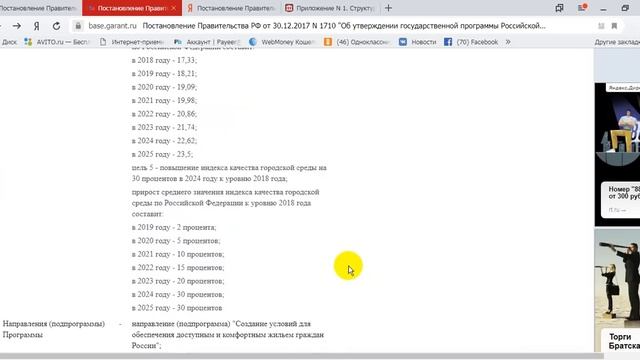Click text 'в 2024 году - 30 процентов;'

(178, 295)
